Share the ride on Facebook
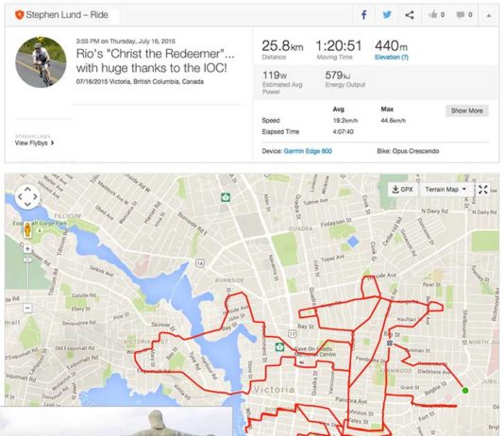The height and width of the screenshot is (436, 504). click(364, 15)
